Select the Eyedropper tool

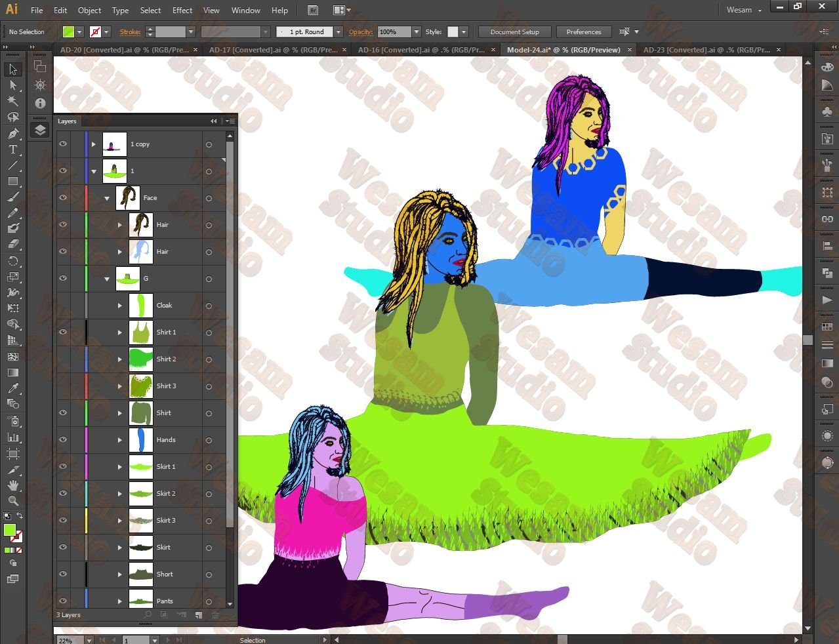(12, 388)
